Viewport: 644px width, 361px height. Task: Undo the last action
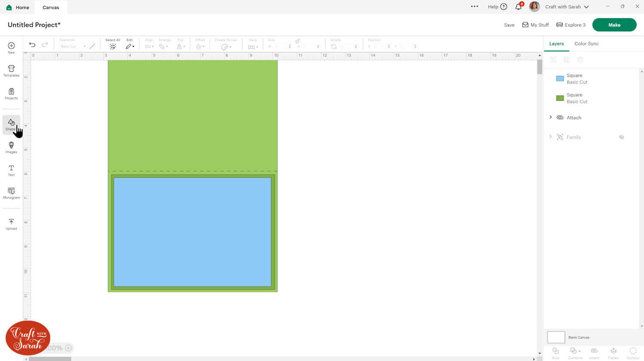[32, 45]
